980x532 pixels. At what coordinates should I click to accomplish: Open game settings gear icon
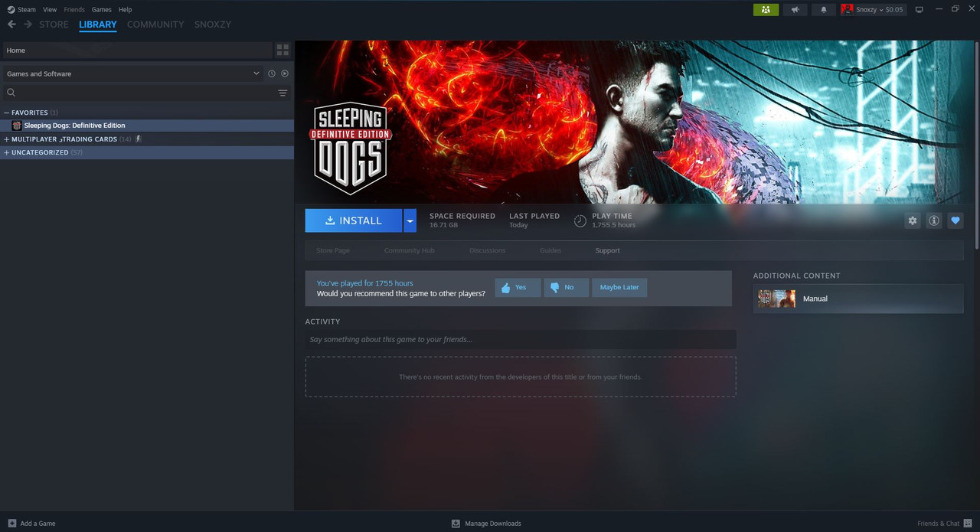click(x=912, y=220)
